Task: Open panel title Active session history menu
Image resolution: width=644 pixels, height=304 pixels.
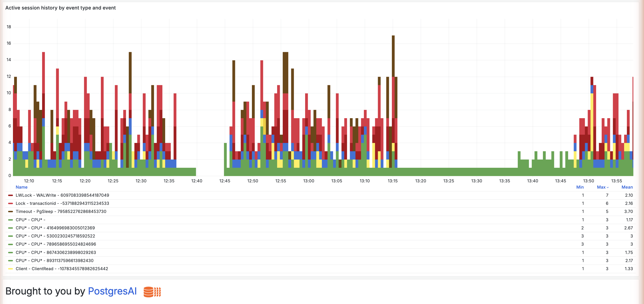Action: [x=60, y=8]
